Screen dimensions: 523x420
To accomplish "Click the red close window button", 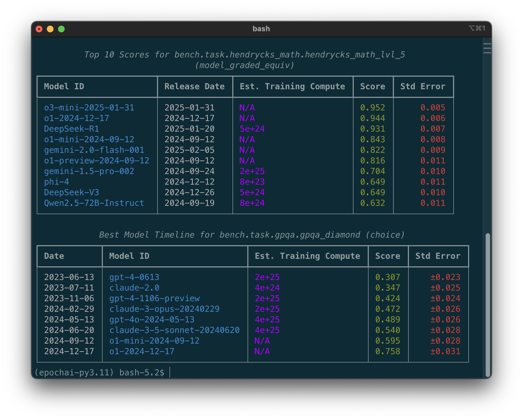I will [39, 29].
